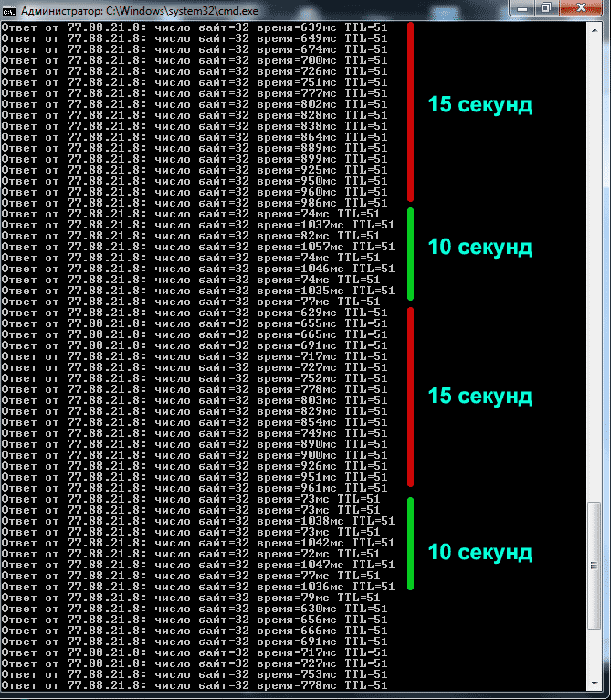The height and width of the screenshot is (700, 611).
Task: Click the vertical scrollbar thumb
Action: tap(594, 566)
